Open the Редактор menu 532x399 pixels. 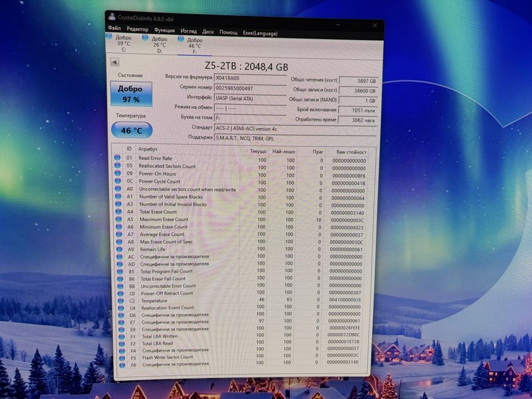coord(137,29)
